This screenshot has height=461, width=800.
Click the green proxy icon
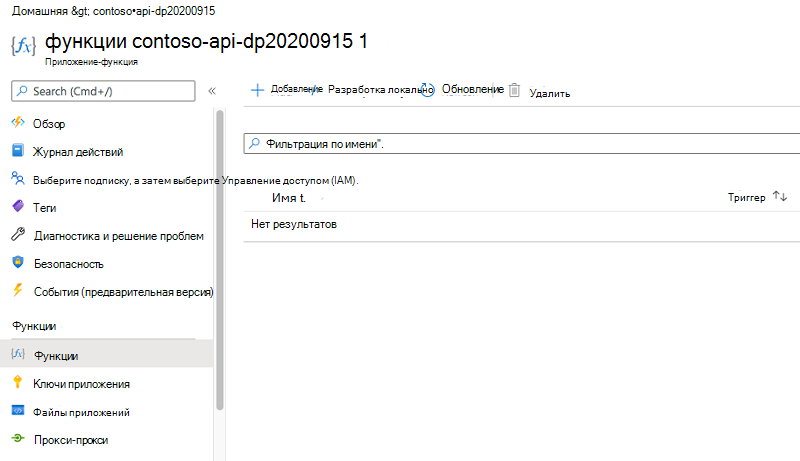[x=18, y=438]
